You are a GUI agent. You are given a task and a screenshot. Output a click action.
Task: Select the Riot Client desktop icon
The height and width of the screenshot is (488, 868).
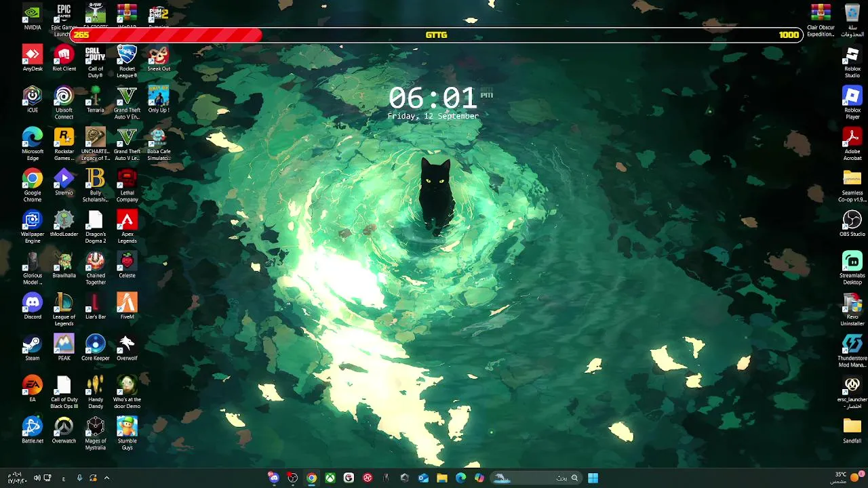coord(64,58)
